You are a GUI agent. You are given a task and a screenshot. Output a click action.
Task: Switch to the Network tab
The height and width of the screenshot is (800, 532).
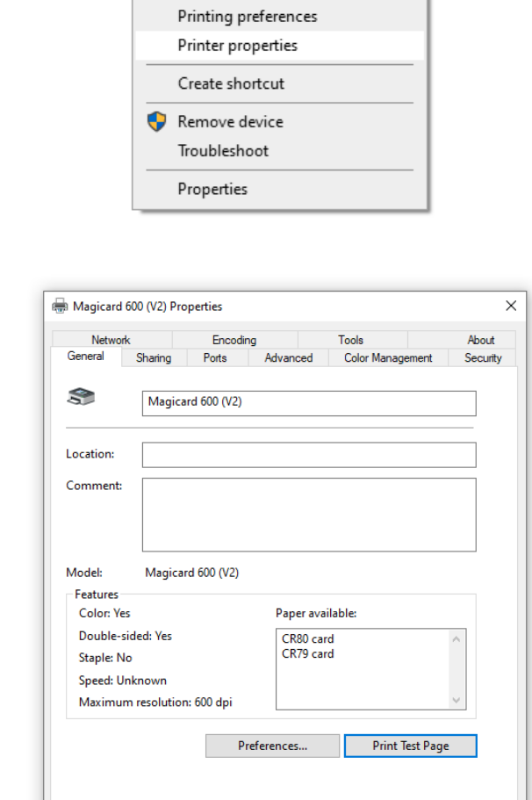pos(111,340)
